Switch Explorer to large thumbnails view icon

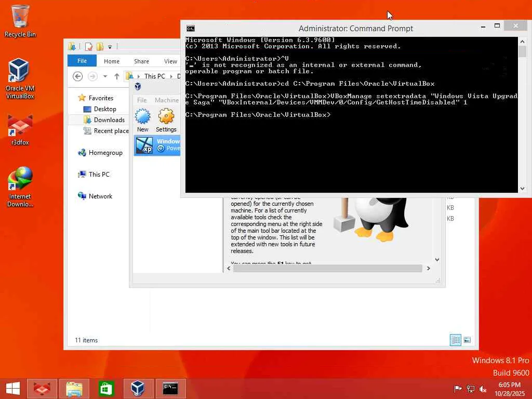click(467, 340)
